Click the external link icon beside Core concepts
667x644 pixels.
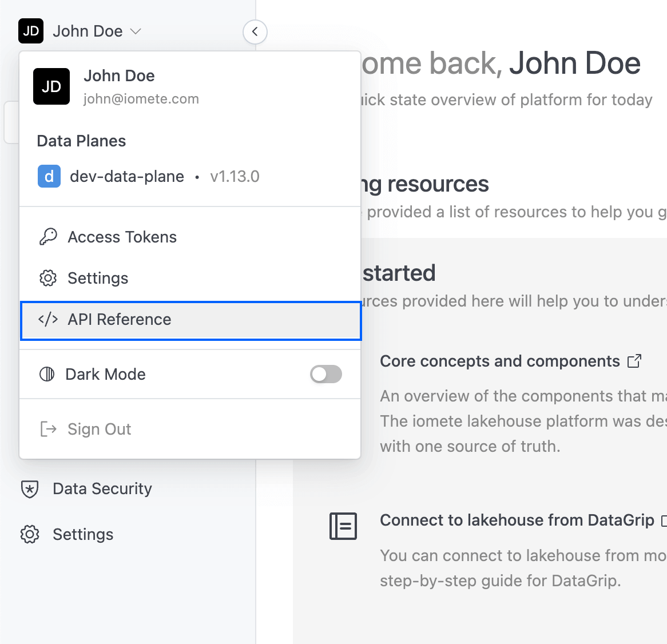(x=634, y=361)
